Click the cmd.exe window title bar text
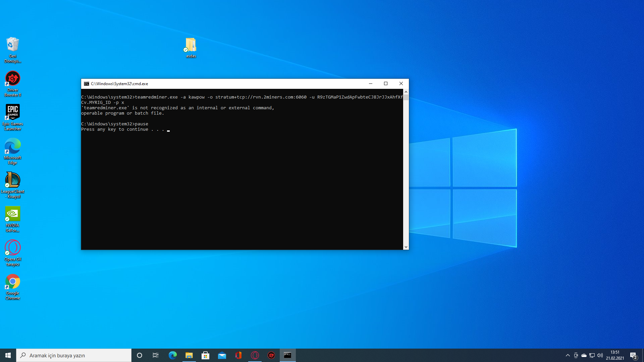 119,84
